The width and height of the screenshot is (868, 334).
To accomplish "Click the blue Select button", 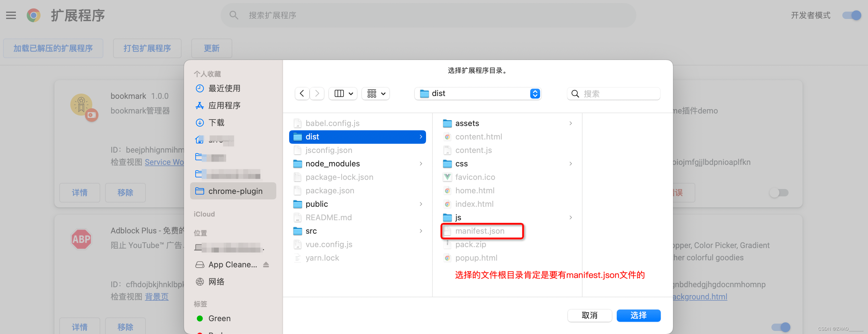I will 638,315.
